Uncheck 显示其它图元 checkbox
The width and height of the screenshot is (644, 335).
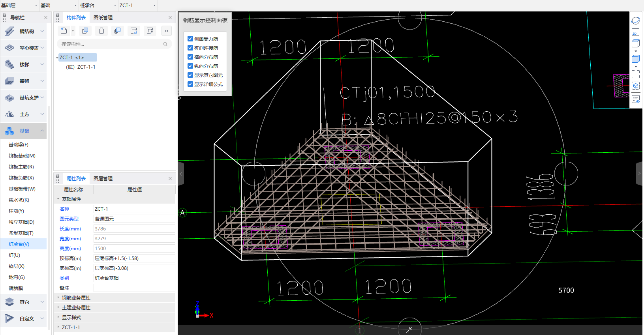point(190,75)
